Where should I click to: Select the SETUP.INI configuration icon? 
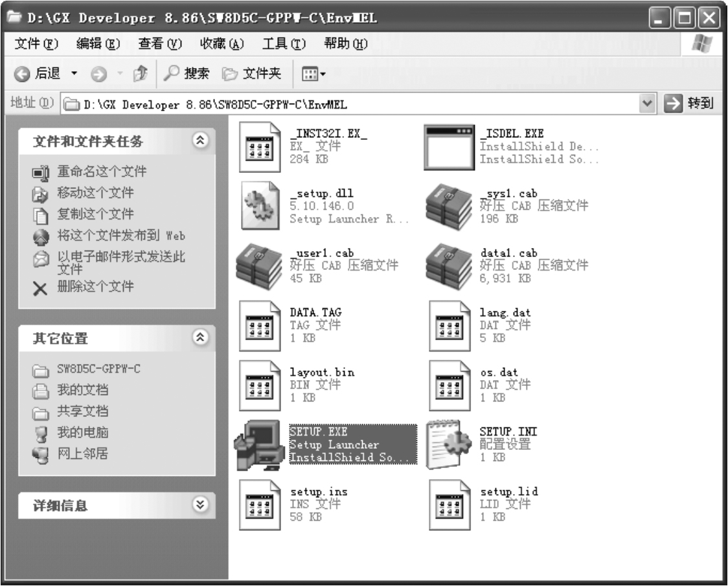coord(449,445)
